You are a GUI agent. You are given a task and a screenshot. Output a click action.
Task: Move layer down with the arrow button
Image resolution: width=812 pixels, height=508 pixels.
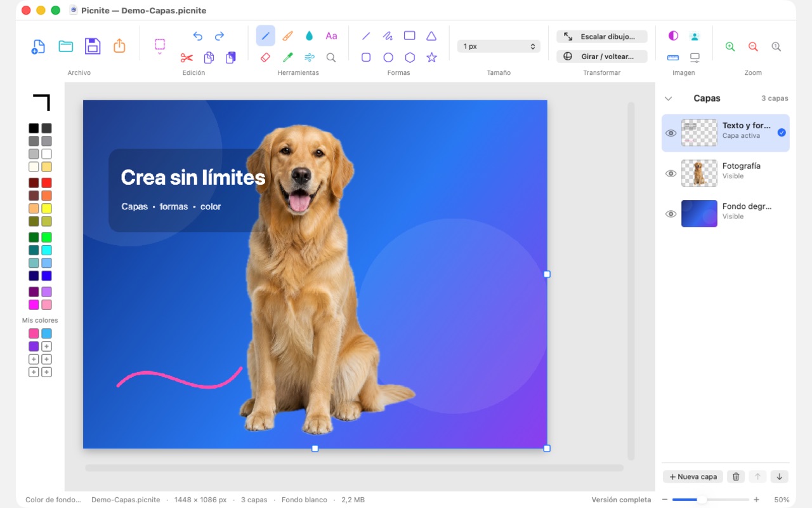[x=780, y=477]
